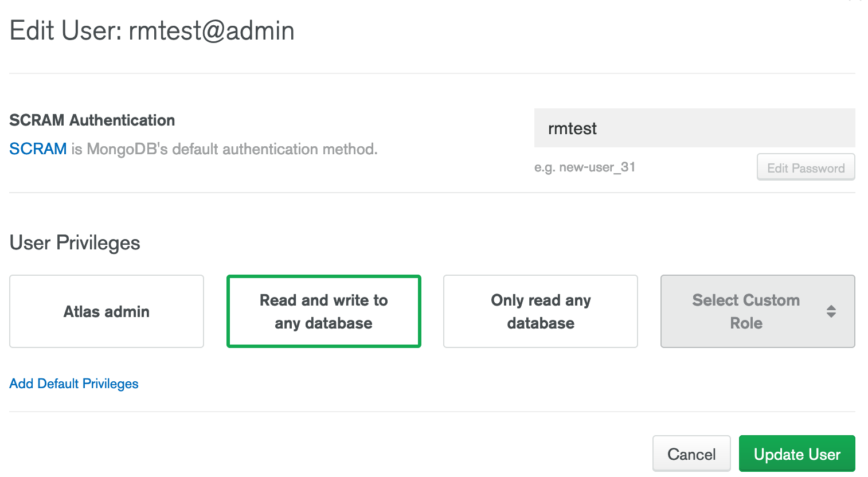The image size is (868, 477).
Task: Click the divider line above User Privileges
Action: tap(432, 193)
